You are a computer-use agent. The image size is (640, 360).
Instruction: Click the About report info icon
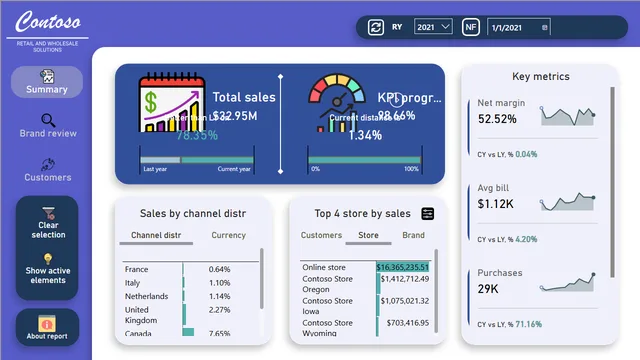pos(47,324)
